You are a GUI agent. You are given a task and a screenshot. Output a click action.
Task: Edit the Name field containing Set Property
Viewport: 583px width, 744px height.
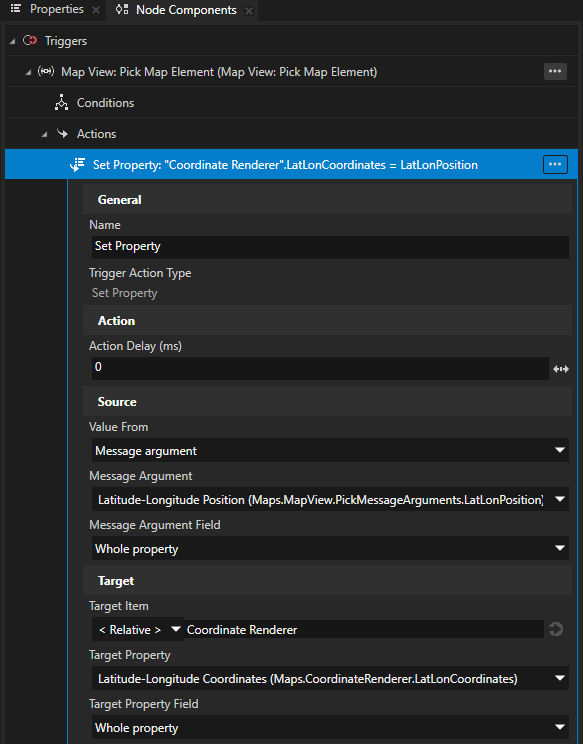tap(330, 247)
